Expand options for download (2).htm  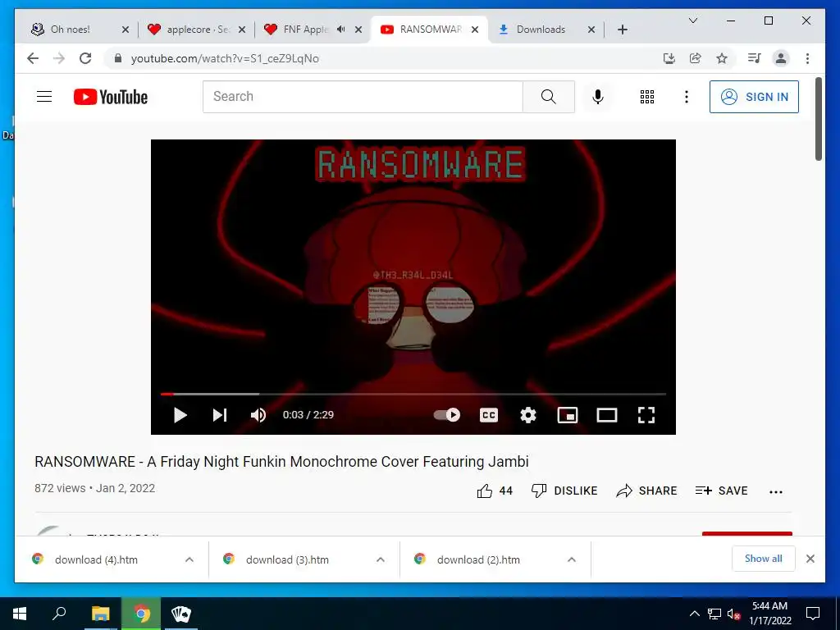point(572,559)
